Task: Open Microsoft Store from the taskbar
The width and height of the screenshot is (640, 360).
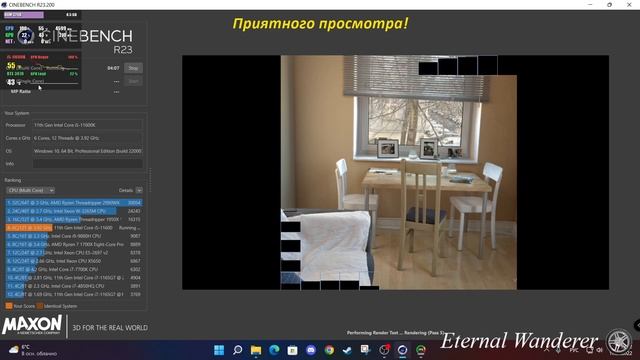Action: coord(292,350)
